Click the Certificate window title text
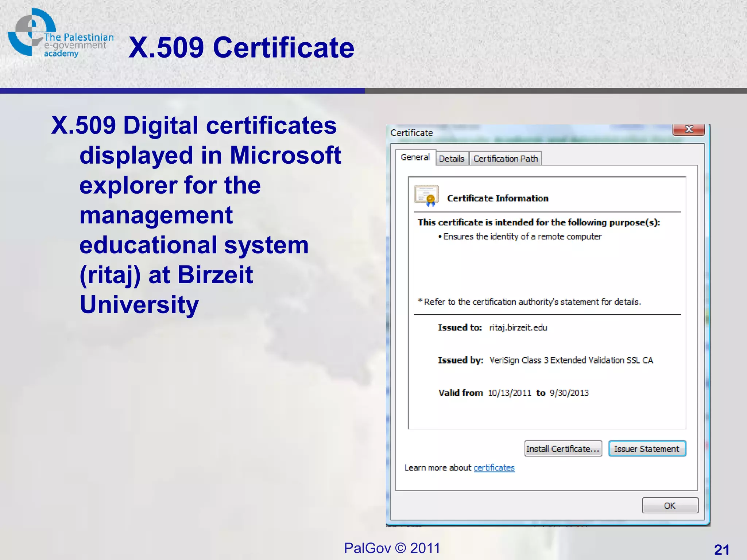747x560 pixels. coord(411,133)
